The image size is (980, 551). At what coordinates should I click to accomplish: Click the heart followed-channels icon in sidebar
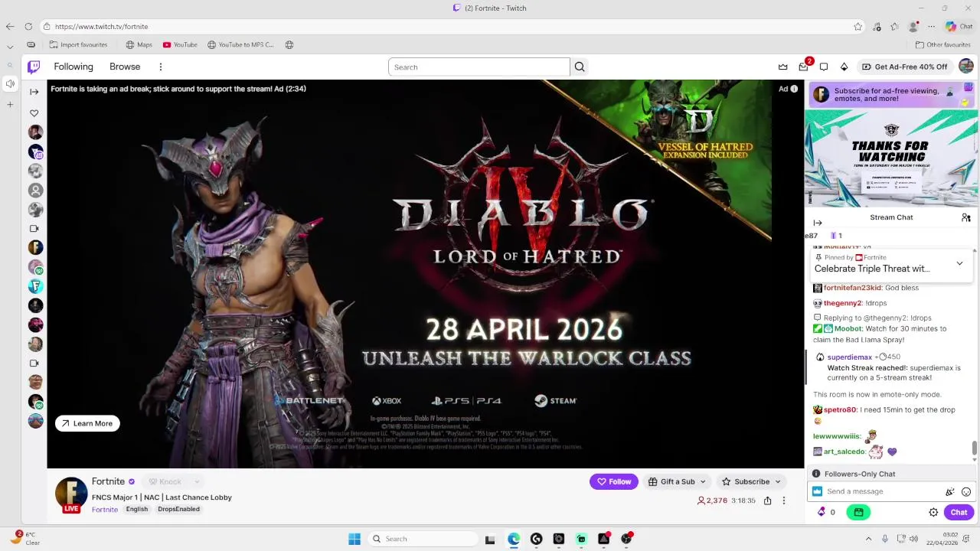click(34, 113)
